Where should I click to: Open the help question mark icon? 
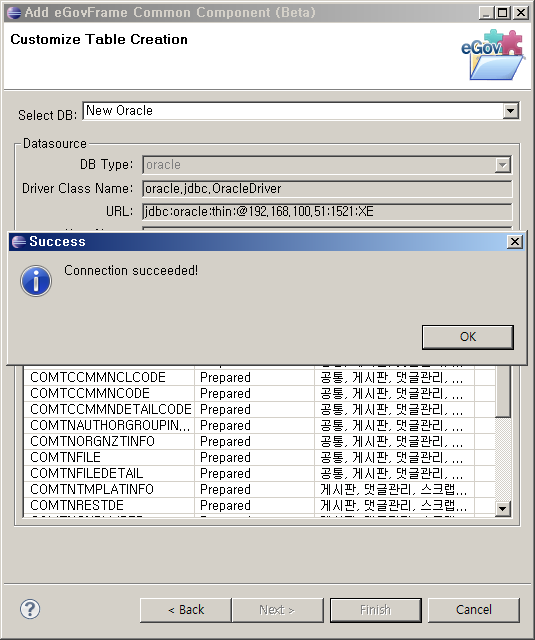click(30, 609)
